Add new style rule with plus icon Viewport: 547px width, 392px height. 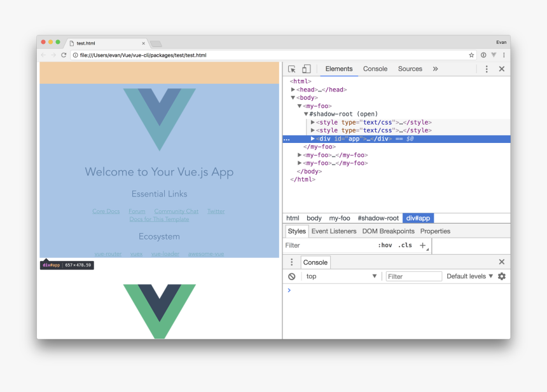422,245
